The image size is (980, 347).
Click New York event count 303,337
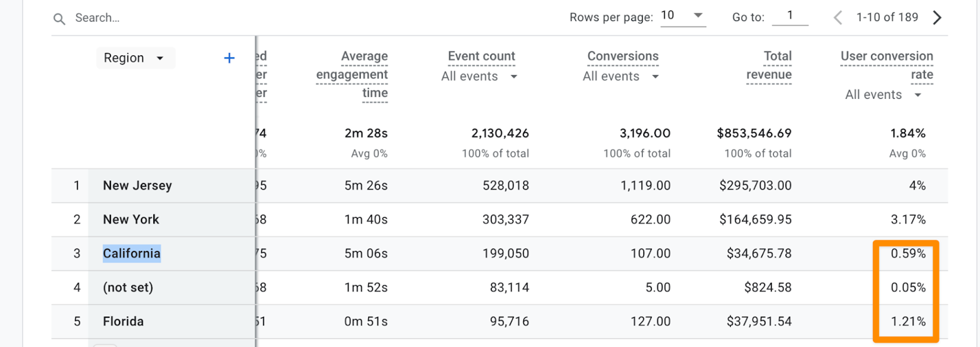pos(506,219)
